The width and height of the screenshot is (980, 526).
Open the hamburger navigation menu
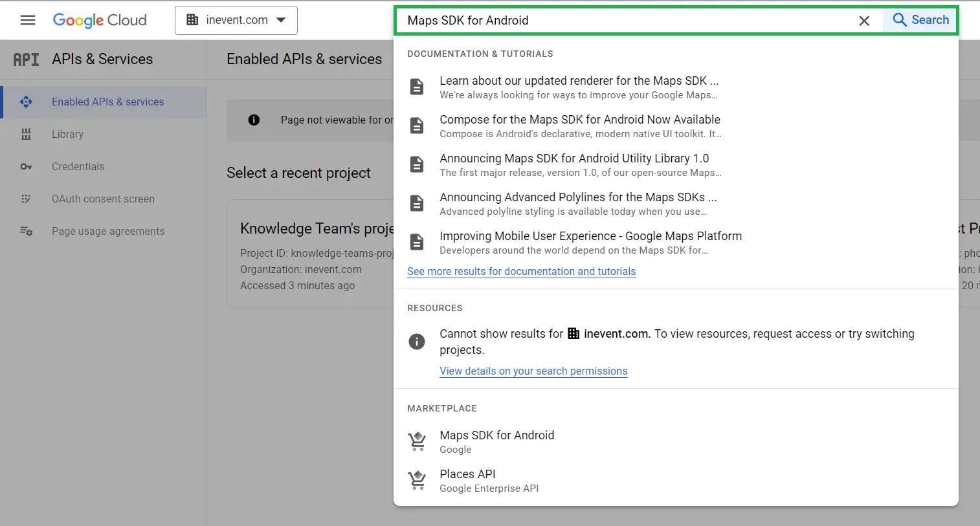[28, 20]
